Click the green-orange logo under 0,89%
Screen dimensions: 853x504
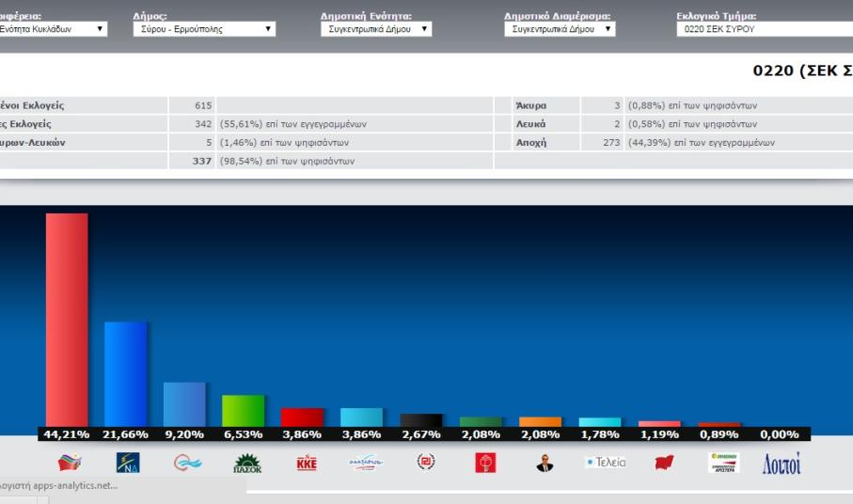(x=723, y=463)
